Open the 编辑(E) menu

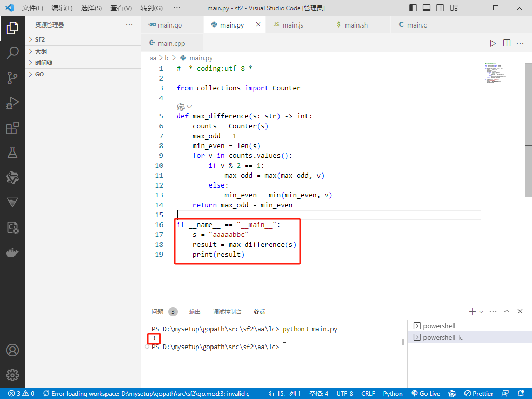[62, 8]
